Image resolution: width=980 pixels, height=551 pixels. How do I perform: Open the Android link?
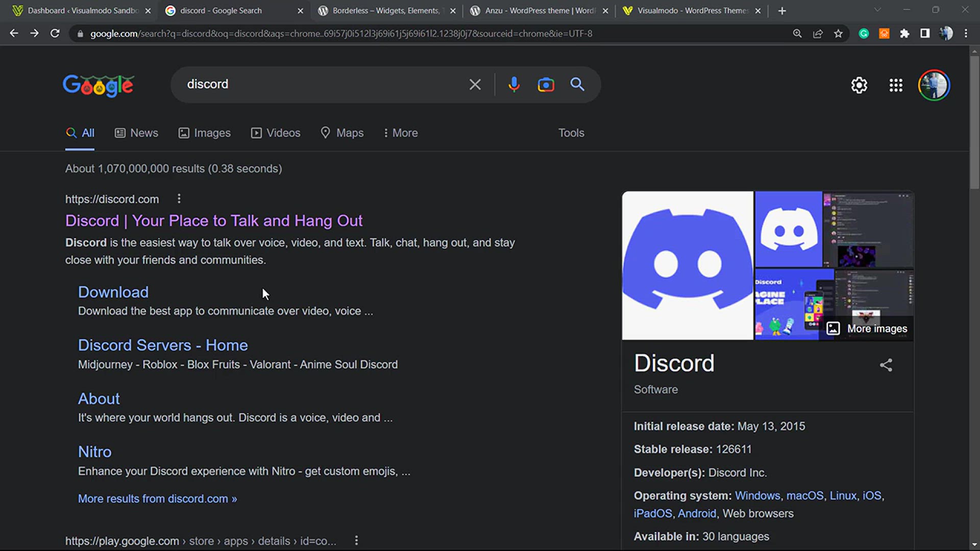[x=697, y=513]
